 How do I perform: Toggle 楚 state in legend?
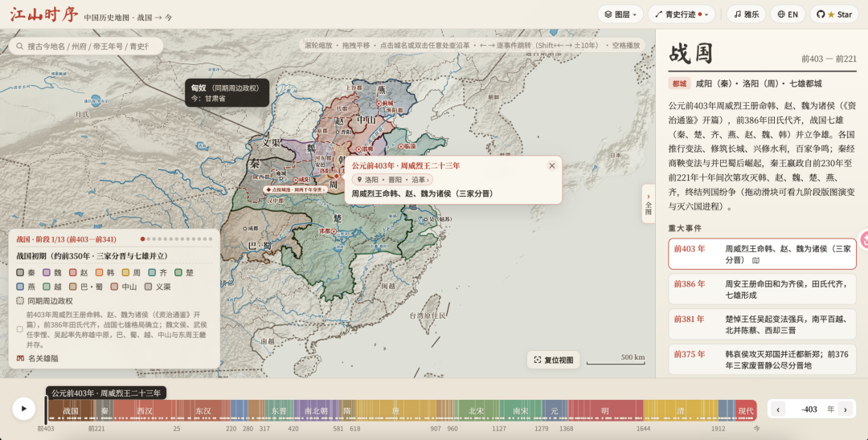point(184,272)
